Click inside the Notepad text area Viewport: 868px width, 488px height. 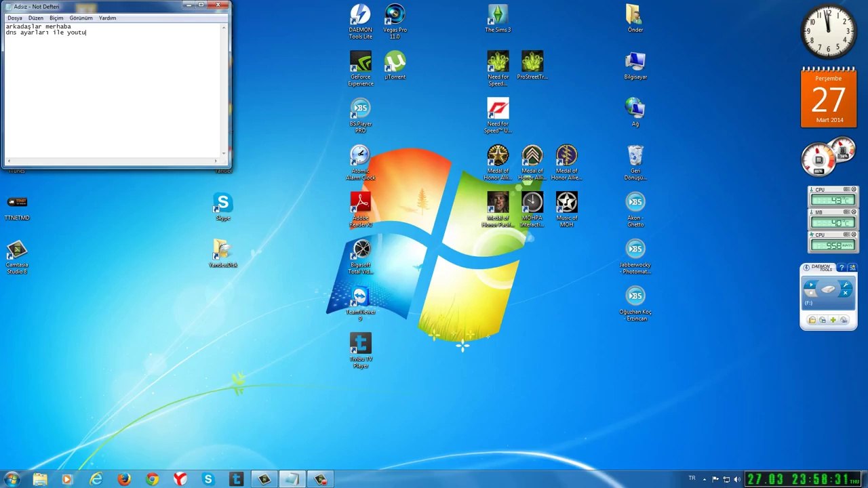[x=112, y=90]
